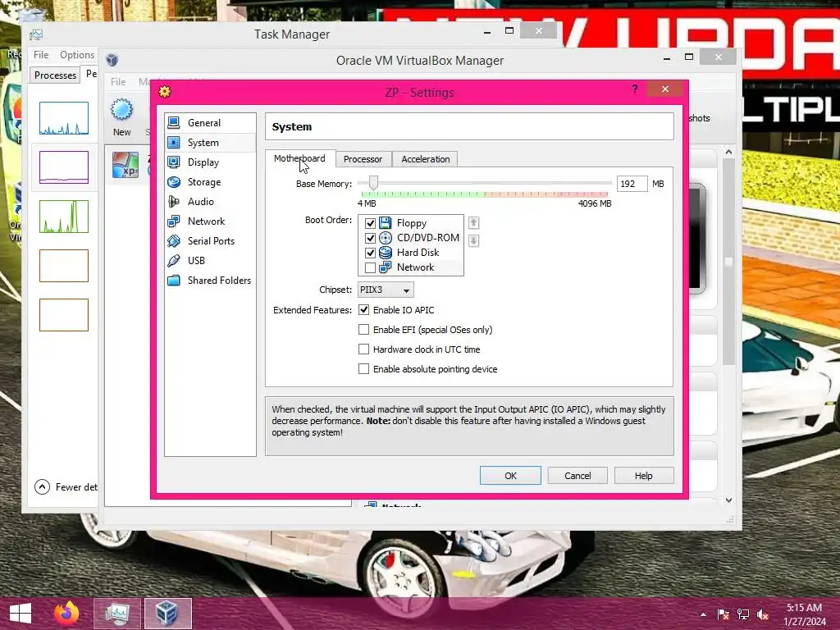Open Task Manager Options menu
The image size is (840, 630).
[77, 55]
